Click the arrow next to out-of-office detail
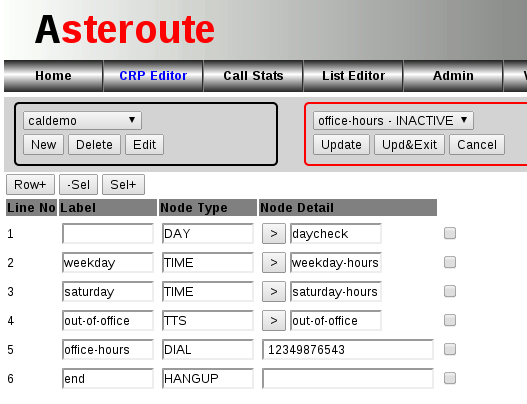 pos(274,320)
